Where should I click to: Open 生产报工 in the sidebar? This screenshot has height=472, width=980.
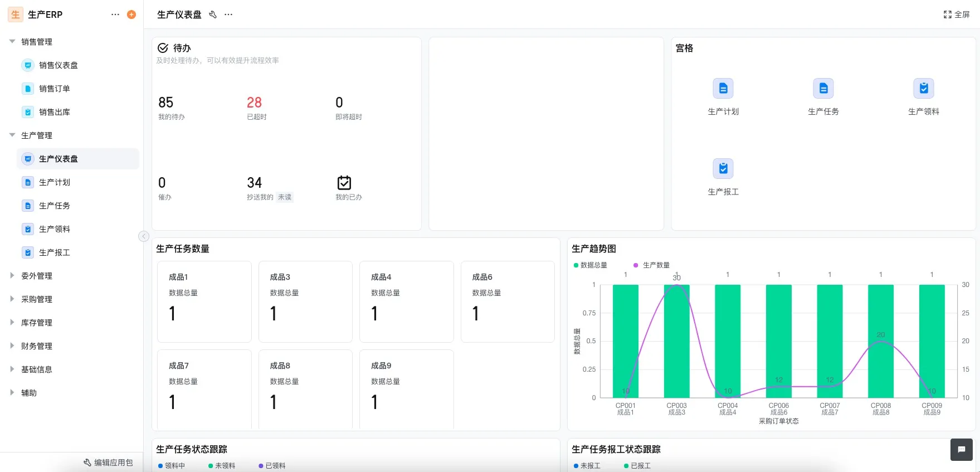[x=78, y=252]
